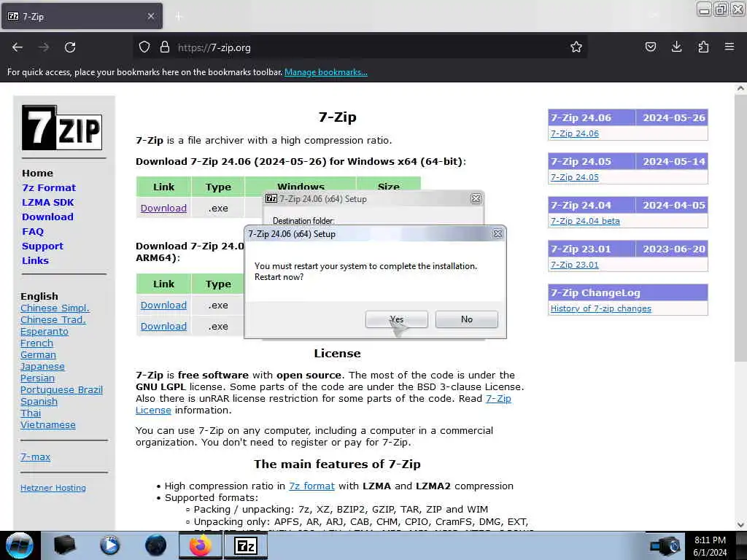This screenshot has width=747, height=560.
Task: Open 7-Zip 24.06 news link
Action: click(575, 134)
